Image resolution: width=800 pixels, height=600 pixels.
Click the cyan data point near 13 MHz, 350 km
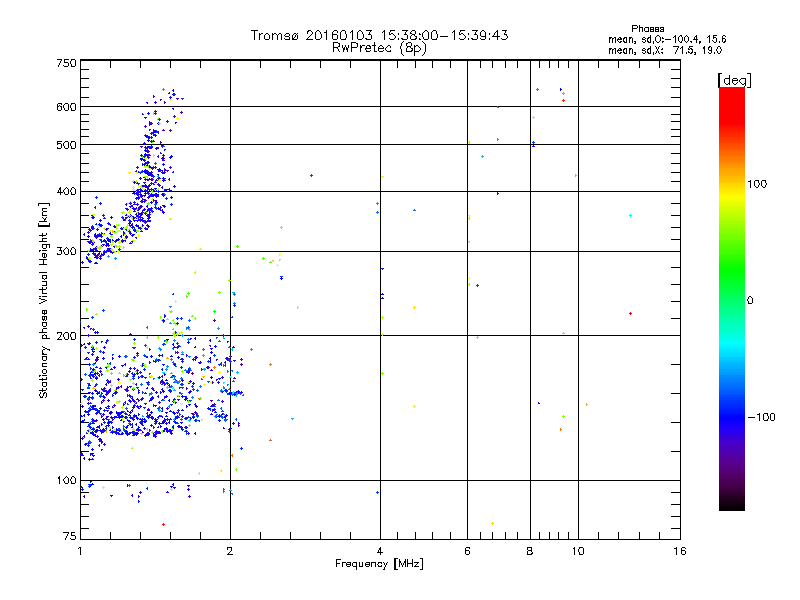click(631, 216)
